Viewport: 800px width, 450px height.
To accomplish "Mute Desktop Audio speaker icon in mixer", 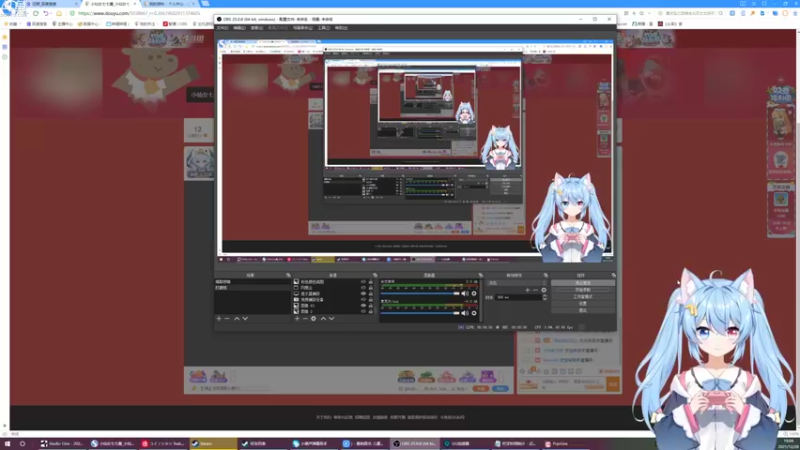I will click(x=464, y=293).
